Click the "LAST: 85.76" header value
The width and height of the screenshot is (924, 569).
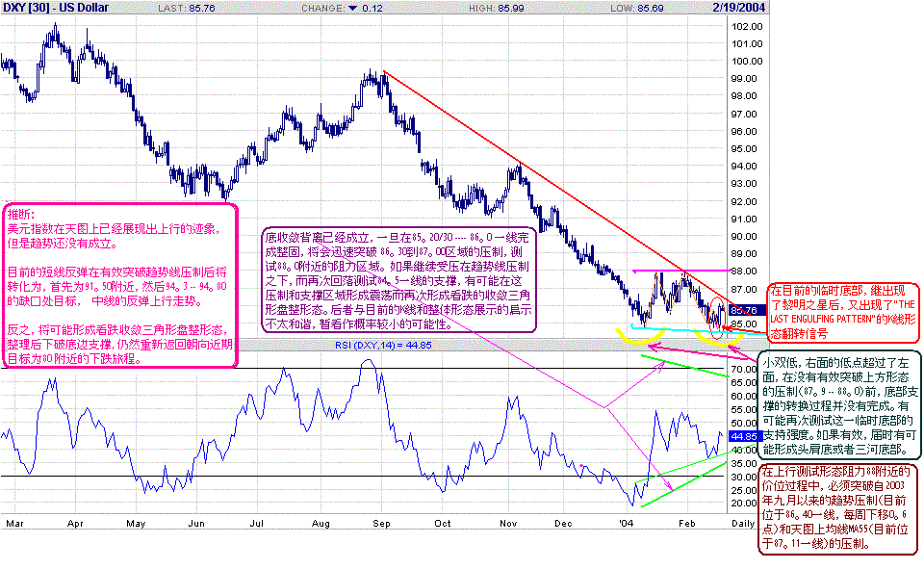tap(186, 9)
